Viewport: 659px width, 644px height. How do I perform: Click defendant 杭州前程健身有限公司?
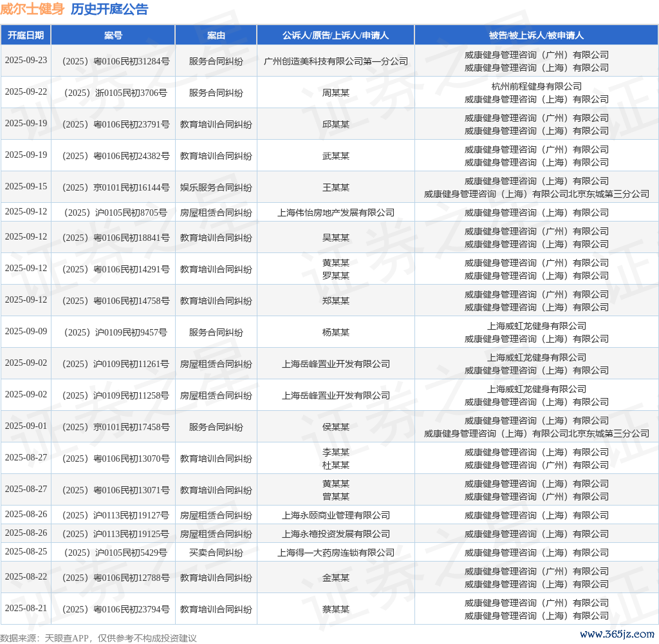[x=536, y=86]
